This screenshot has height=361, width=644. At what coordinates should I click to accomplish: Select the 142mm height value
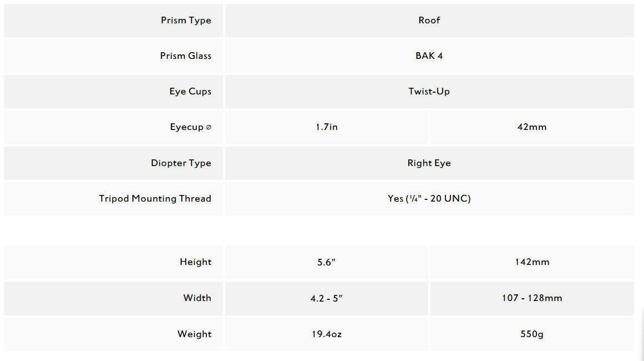pyautogui.click(x=531, y=262)
